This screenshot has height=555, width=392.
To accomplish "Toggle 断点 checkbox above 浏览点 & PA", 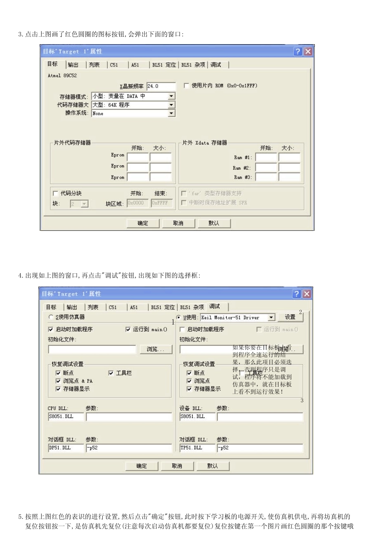I will point(58,373).
